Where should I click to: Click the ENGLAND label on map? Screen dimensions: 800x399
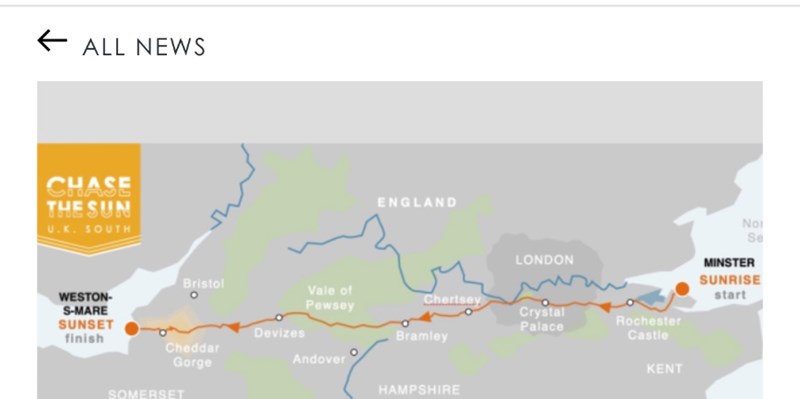(x=417, y=203)
